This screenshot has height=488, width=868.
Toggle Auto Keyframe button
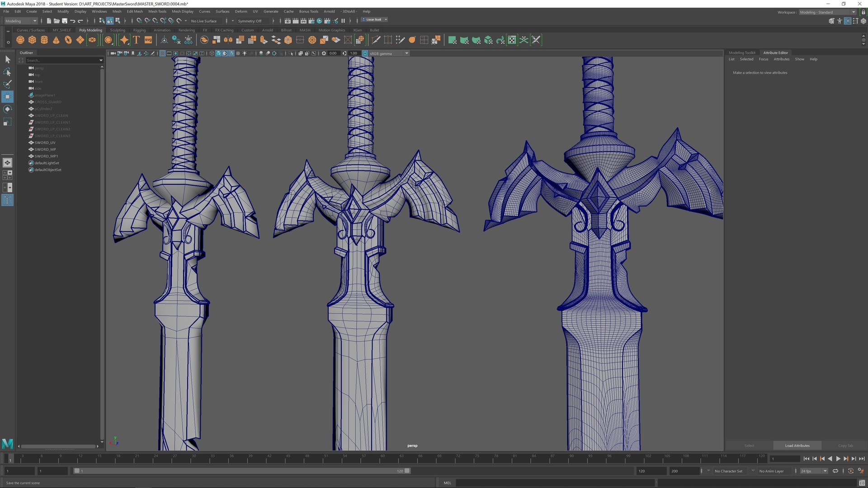[x=850, y=471]
